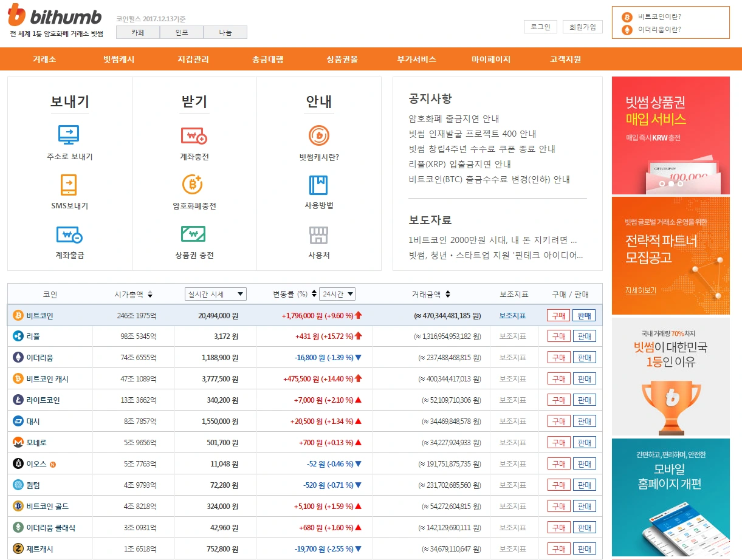Open the 마이페이지 menu

coord(491,60)
